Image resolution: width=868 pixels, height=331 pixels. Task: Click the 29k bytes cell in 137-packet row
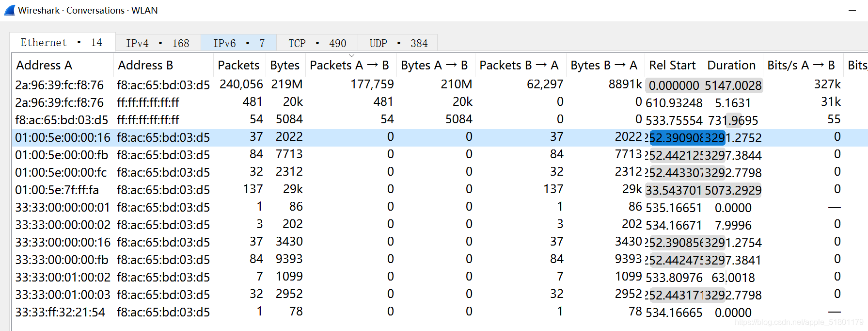point(293,190)
